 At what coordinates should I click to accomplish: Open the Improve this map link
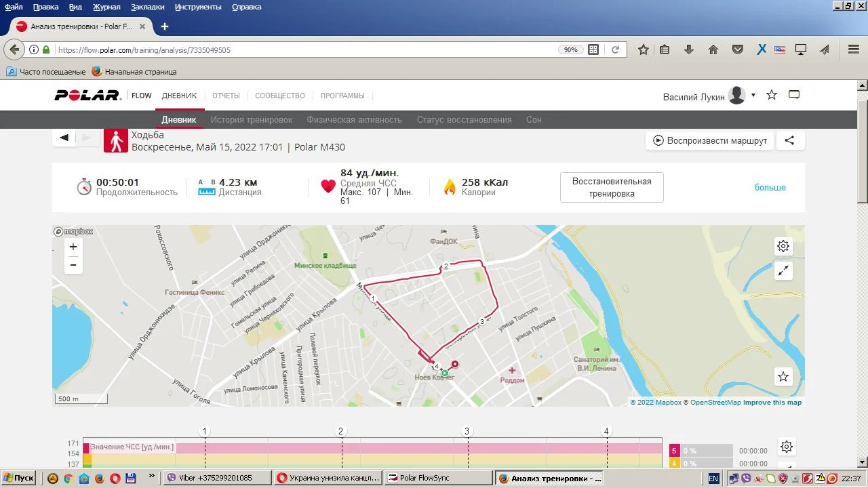pyautogui.click(x=772, y=403)
